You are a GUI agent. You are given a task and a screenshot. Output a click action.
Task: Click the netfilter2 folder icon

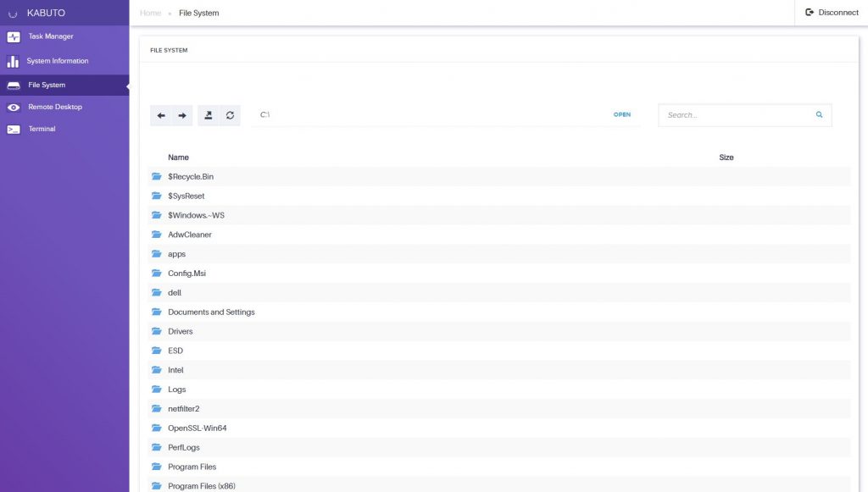pos(157,408)
